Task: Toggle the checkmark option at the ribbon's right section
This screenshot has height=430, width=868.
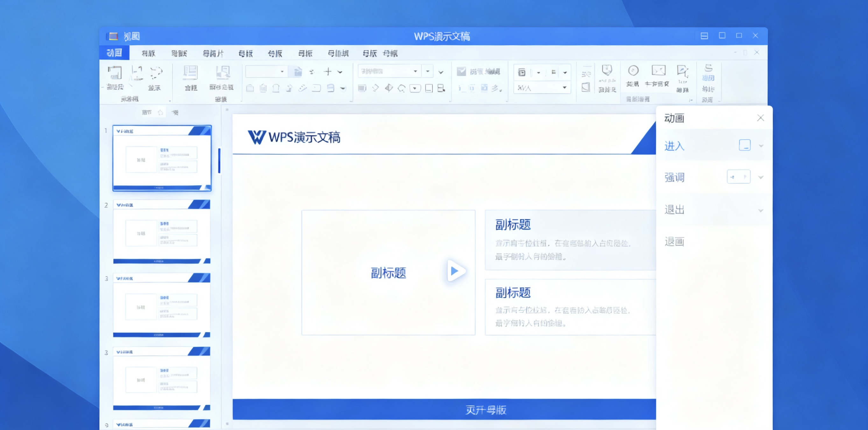Action: pos(461,71)
